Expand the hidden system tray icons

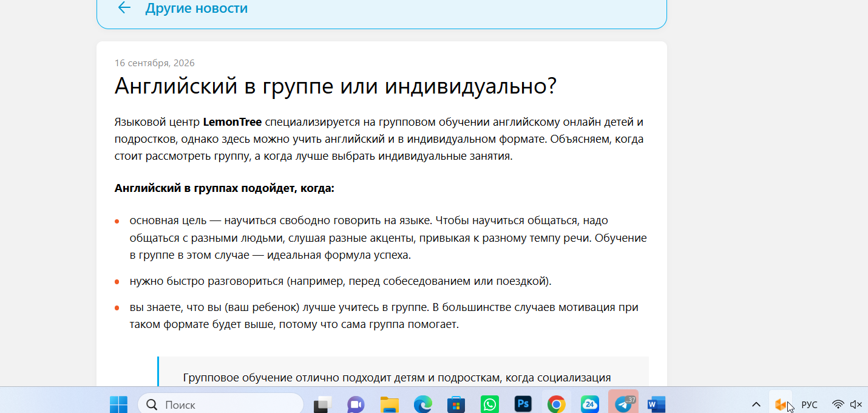pos(756,404)
